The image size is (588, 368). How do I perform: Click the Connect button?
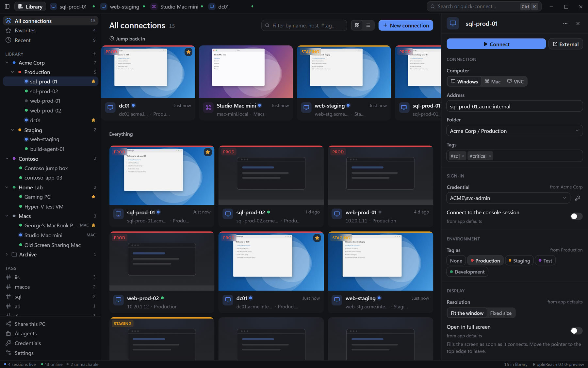tap(496, 44)
